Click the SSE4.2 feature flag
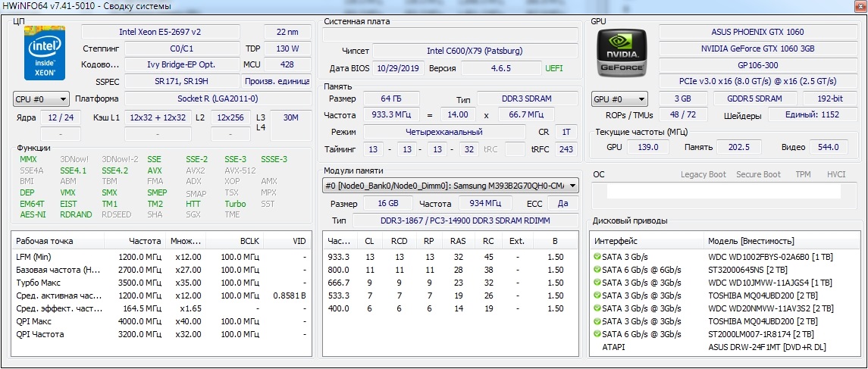This screenshot has height=369, width=868. (x=115, y=171)
